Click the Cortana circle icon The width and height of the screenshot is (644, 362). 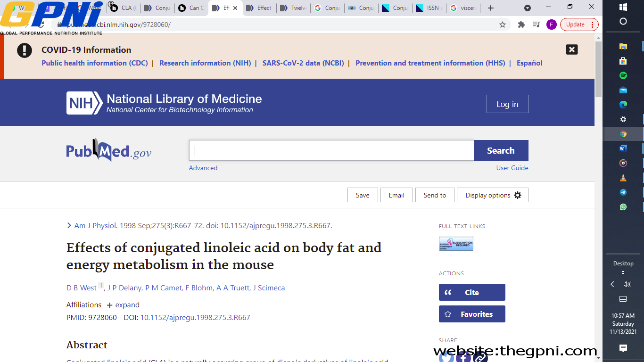[623, 21]
